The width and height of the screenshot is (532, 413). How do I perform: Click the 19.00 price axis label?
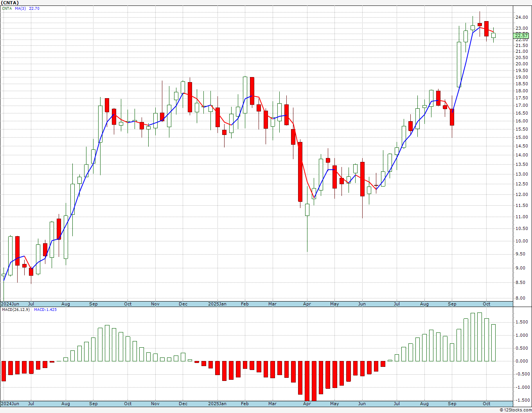point(521,77)
